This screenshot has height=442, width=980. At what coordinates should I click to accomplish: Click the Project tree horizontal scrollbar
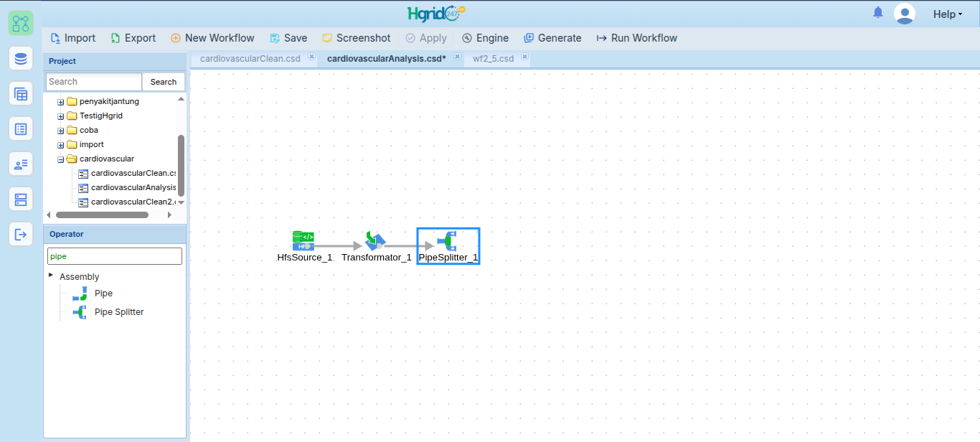tap(102, 215)
